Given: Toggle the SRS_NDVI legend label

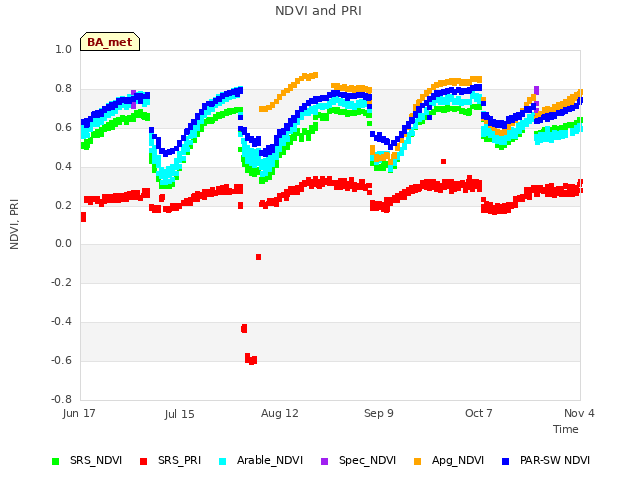Looking at the screenshot, I should pyautogui.click(x=96, y=460).
